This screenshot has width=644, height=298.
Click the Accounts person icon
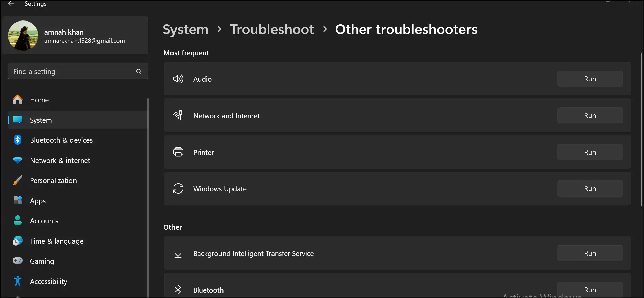18,221
